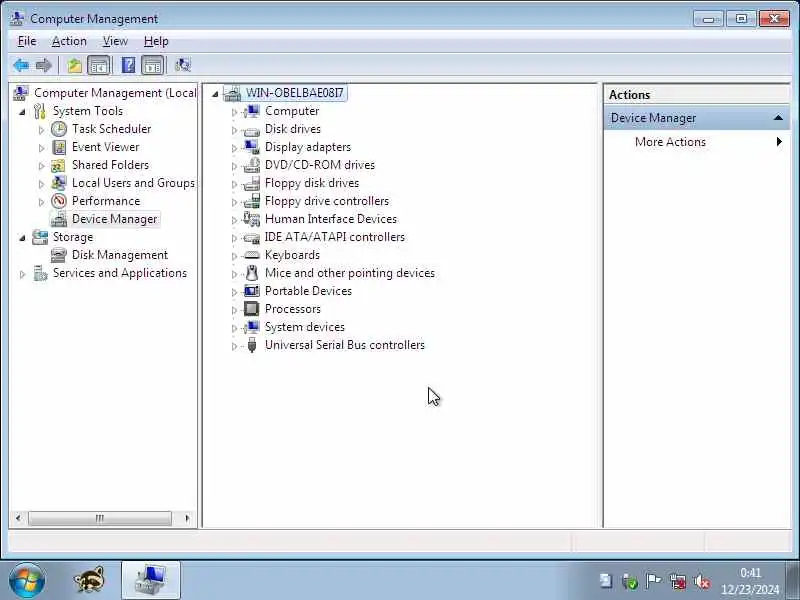
Task: Expand Services and Applications arrow
Action: (22, 274)
